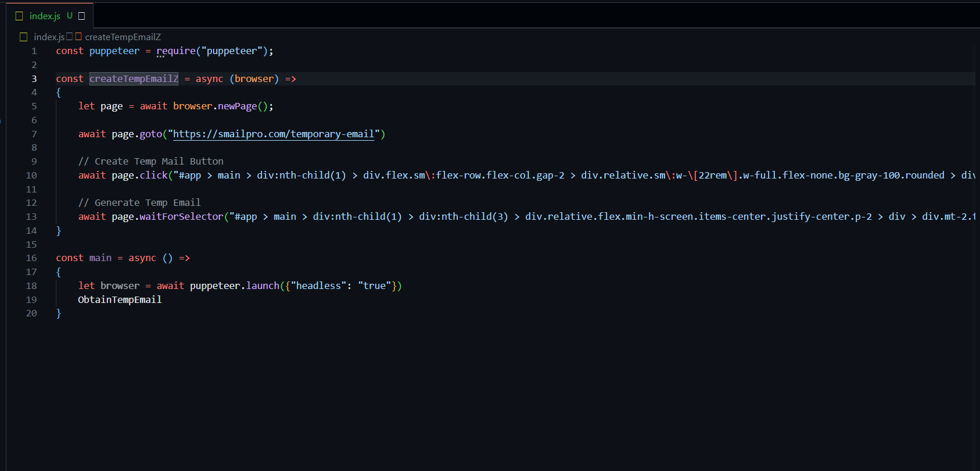This screenshot has height=471, width=980.
Task: Click the waitForSelector method call on line 13
Action: (x=181, y=217)
